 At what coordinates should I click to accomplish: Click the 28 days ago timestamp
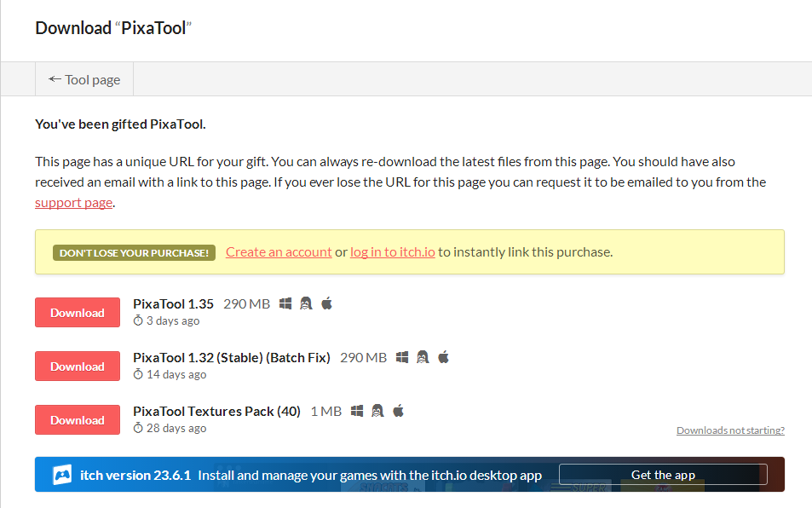(x=176, y=429)
